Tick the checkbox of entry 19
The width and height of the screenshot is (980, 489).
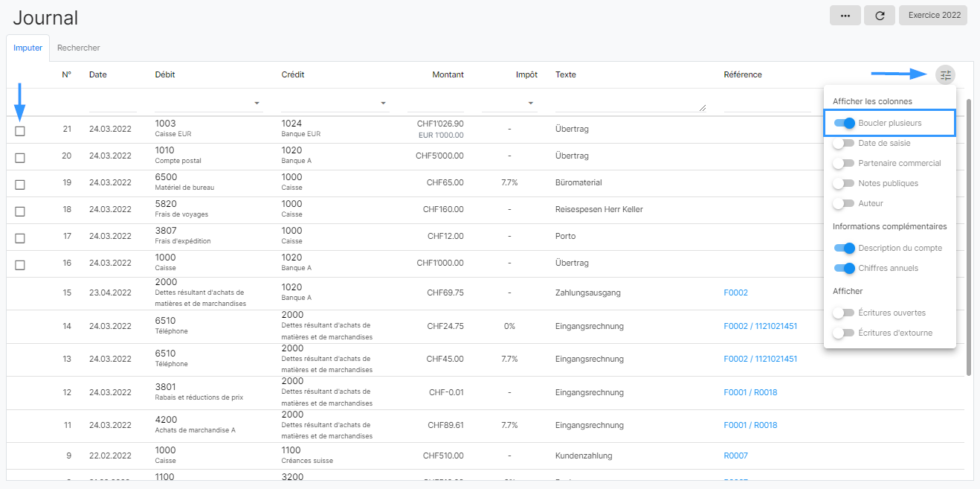[20, 185]
